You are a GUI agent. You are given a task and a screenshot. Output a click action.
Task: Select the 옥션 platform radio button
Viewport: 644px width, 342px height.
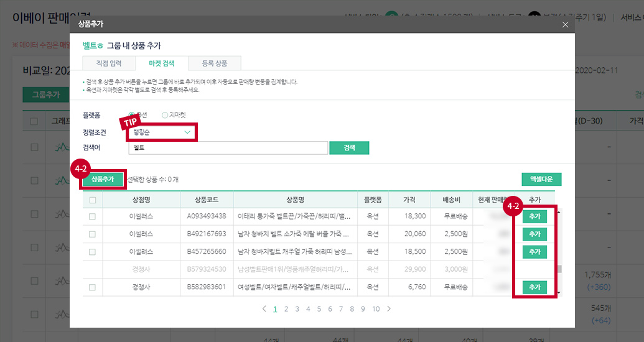click(x=131, y=115)
